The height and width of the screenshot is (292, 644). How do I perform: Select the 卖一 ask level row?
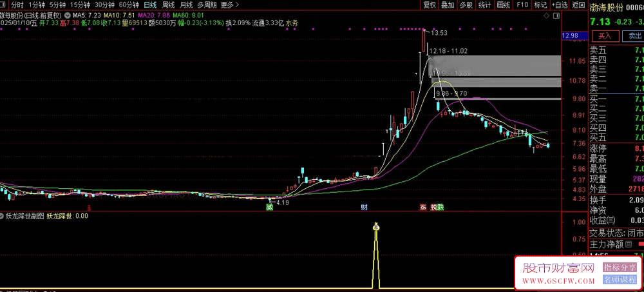pyautogui.click(x=616, y=88)
